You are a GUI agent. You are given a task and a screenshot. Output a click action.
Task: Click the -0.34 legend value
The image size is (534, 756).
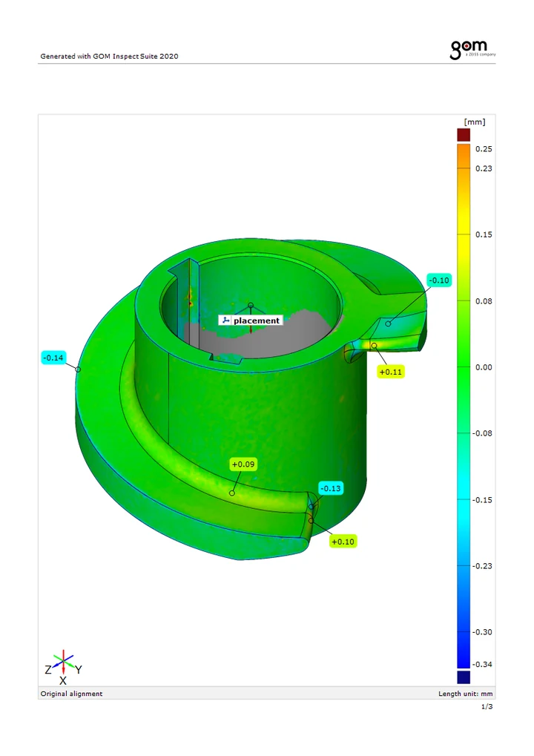pyautogui.click(x=482, y=665)
